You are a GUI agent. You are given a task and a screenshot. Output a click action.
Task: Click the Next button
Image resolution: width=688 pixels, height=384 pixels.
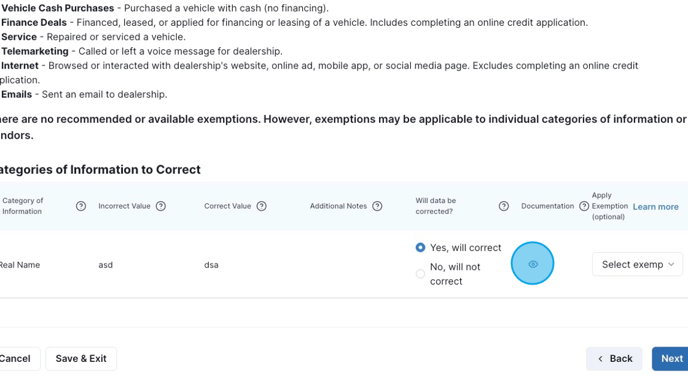(670, 359)
